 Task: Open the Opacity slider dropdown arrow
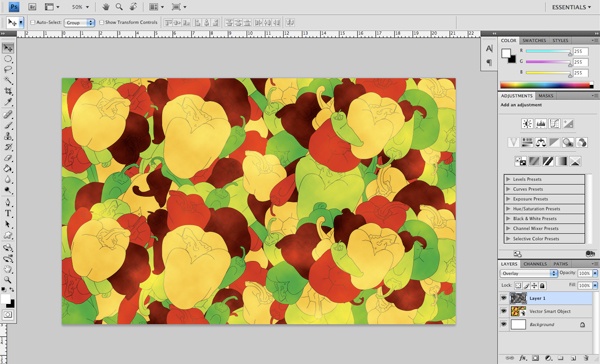click(595, 273)
